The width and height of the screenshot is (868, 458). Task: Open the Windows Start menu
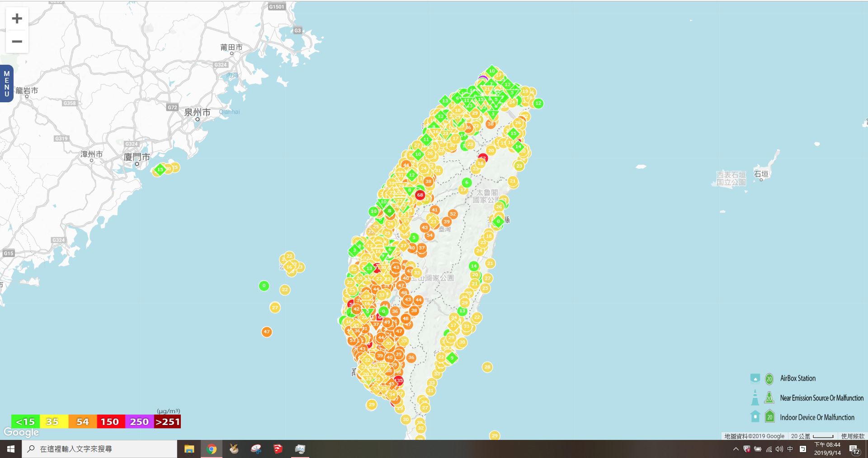pyautogui.click(x=11, y=449)
